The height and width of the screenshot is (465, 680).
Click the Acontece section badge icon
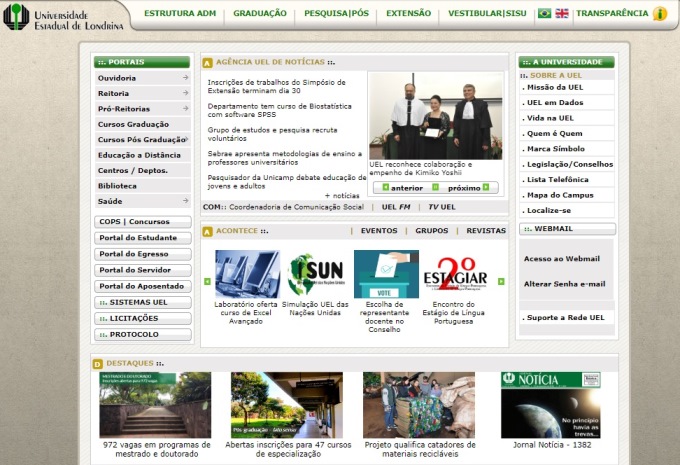(207, 232)
